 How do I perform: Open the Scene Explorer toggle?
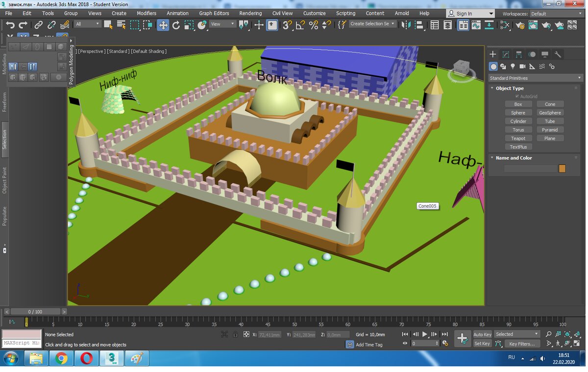(434, 25)
